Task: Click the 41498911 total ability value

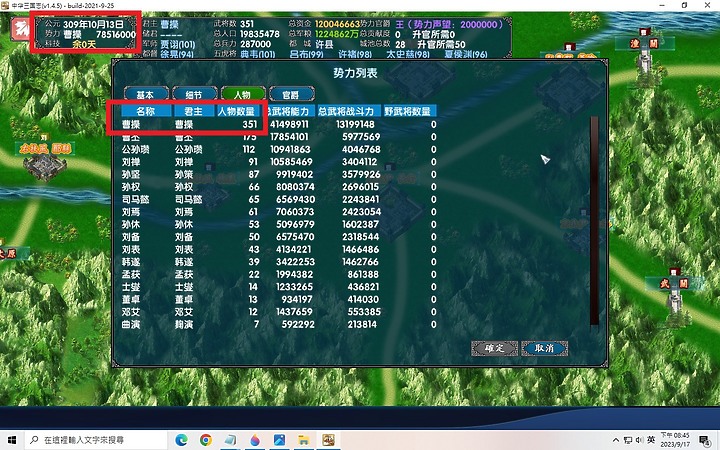Action: point(289,124)
